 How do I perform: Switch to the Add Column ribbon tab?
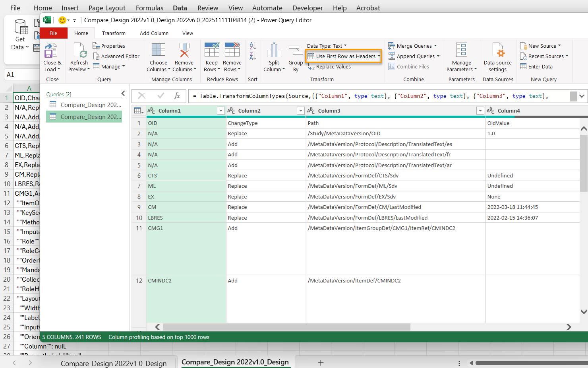(x=154, y=33)
